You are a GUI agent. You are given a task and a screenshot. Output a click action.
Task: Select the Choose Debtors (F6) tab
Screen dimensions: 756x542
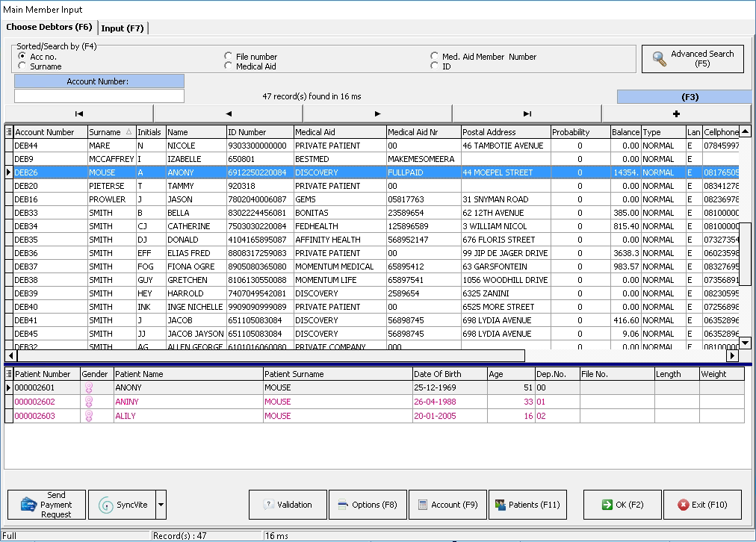(x=49, y=28)
